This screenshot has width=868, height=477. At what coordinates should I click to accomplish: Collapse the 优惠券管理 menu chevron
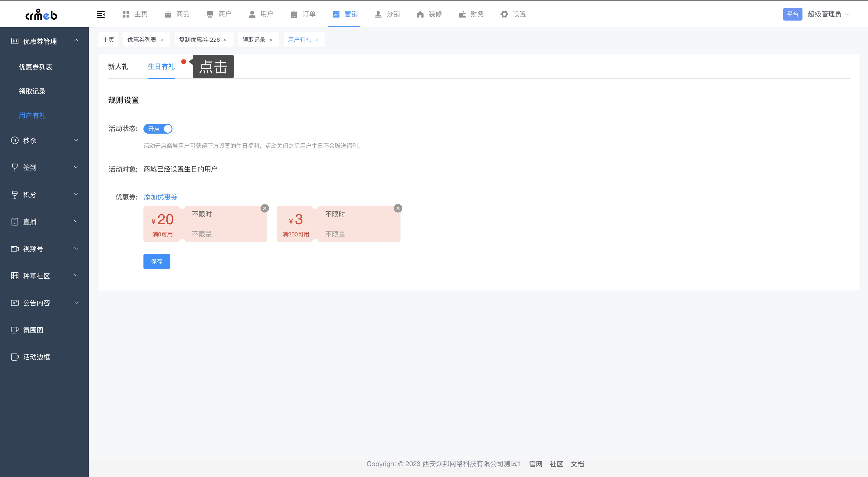click(x=76, y=41)
